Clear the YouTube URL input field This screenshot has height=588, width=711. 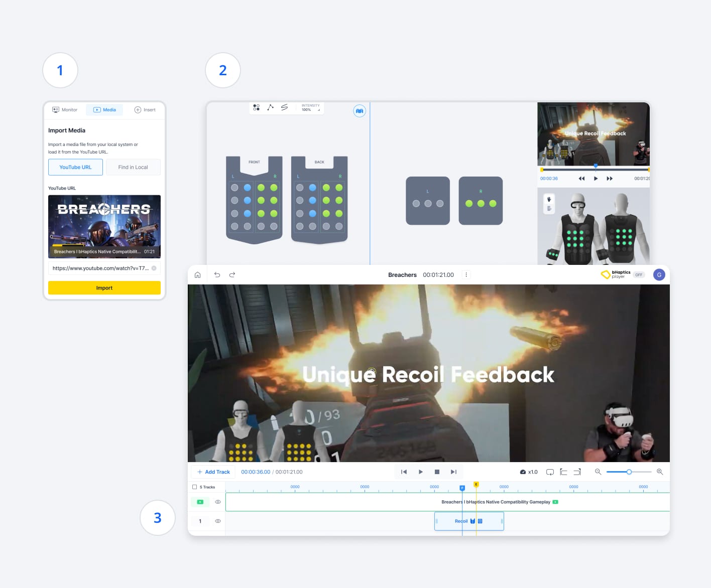click(x=155, y=268)
